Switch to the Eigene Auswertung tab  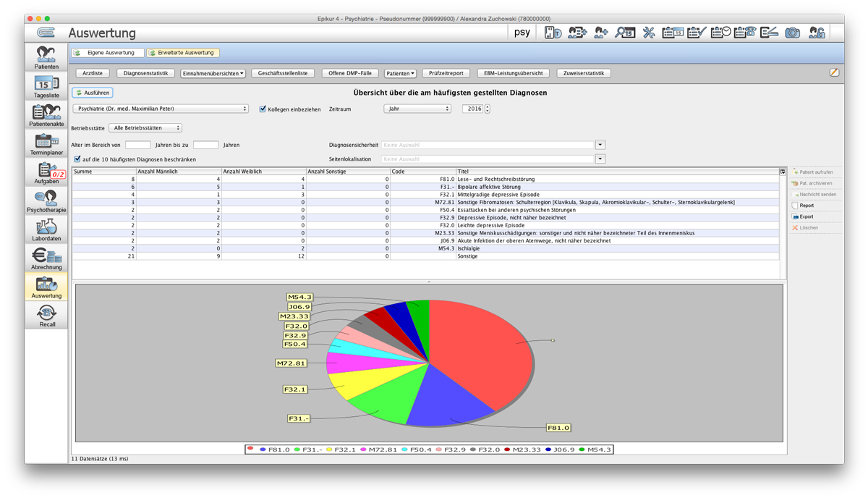[x=106, y=53]
